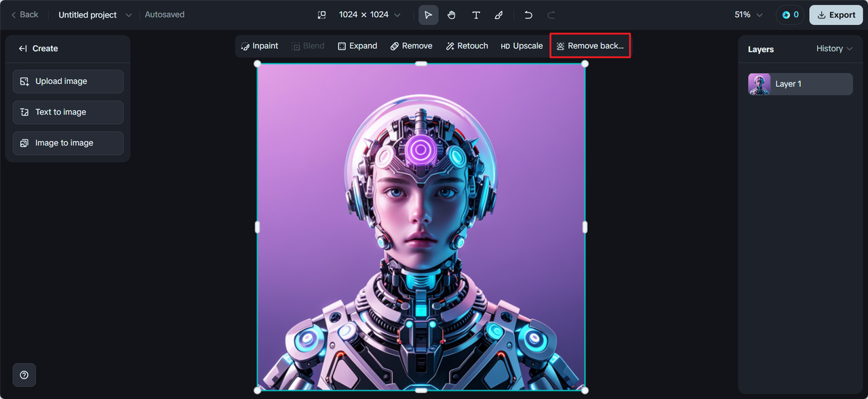The image size is (868, 399).
Task: Select the brush draw tool
Action: point(499,15)
